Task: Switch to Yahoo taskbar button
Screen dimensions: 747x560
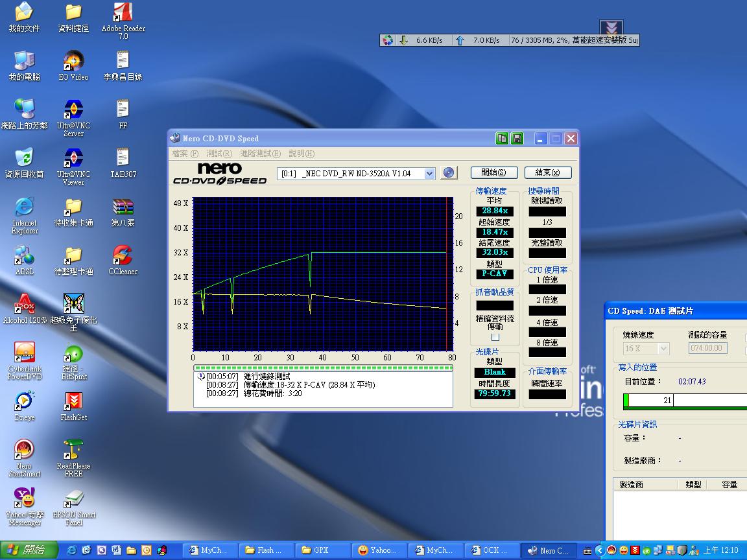Action: coord(380,550)
